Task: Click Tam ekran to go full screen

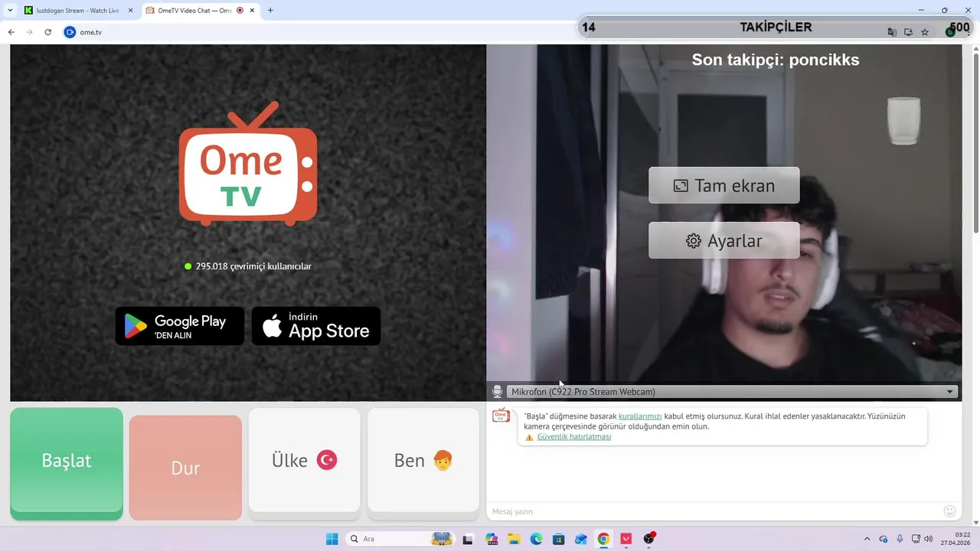Action: [x=724, y=185]
